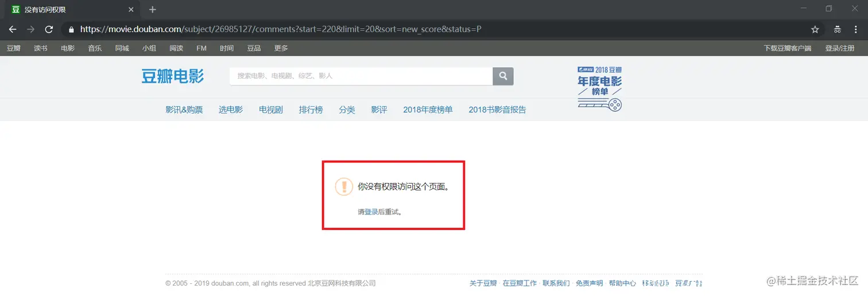The width and height of the screenshot is (868, 296).
Task: Click 免责声明 footer link
Action: pos(589,283)
